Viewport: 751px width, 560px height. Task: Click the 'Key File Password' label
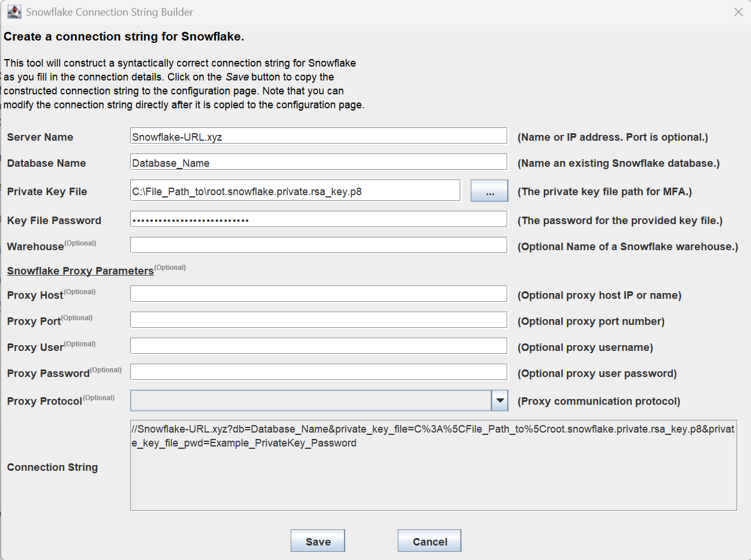pos(54,221)
